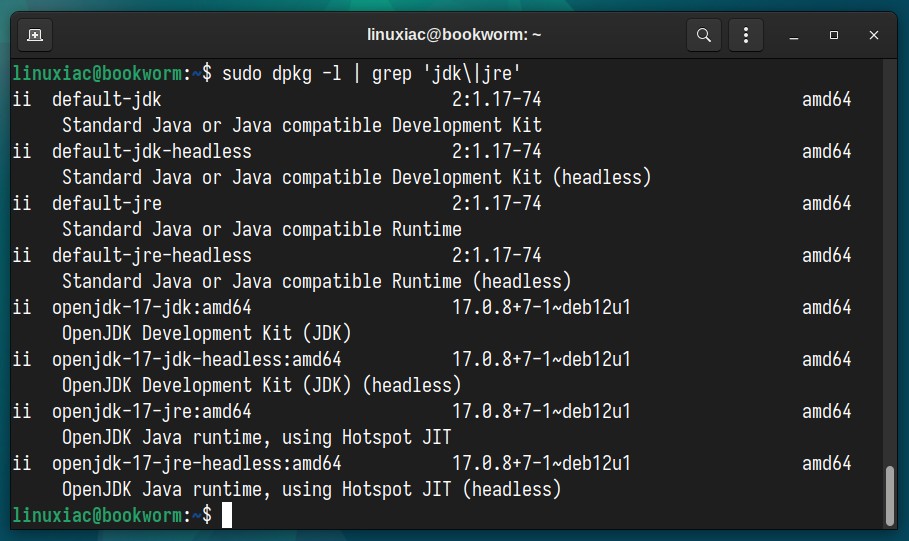Click the default-jre-headless package name
909x541 pixels.
pos(152,256)
